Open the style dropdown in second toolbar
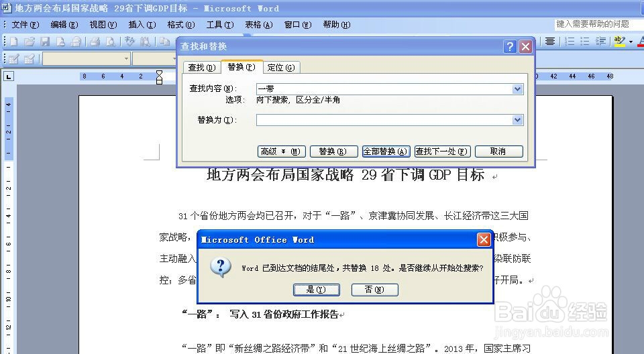Screen dimensions: 644x354 (x=127, y=59)
